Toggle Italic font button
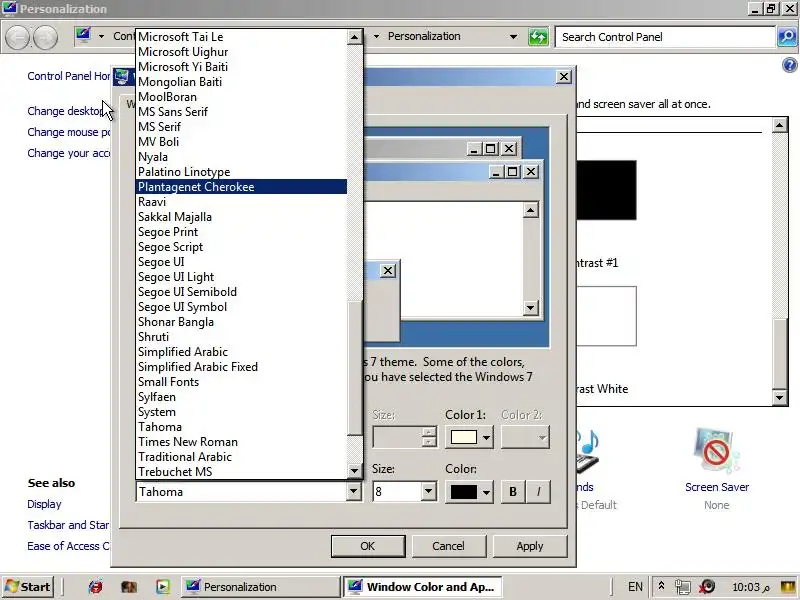The width and height of the screenshot is (800, 600). (x=538, y=491)
